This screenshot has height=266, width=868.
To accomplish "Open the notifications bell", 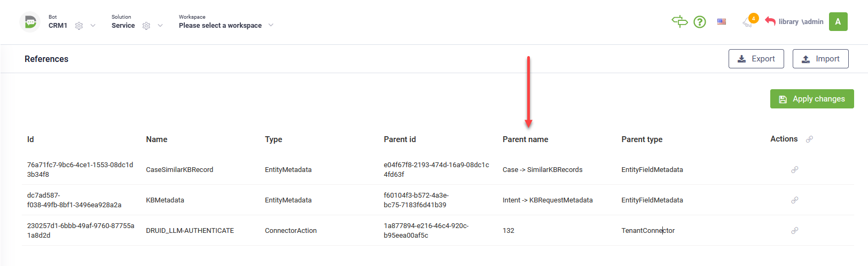I will [x=748, y=22].
